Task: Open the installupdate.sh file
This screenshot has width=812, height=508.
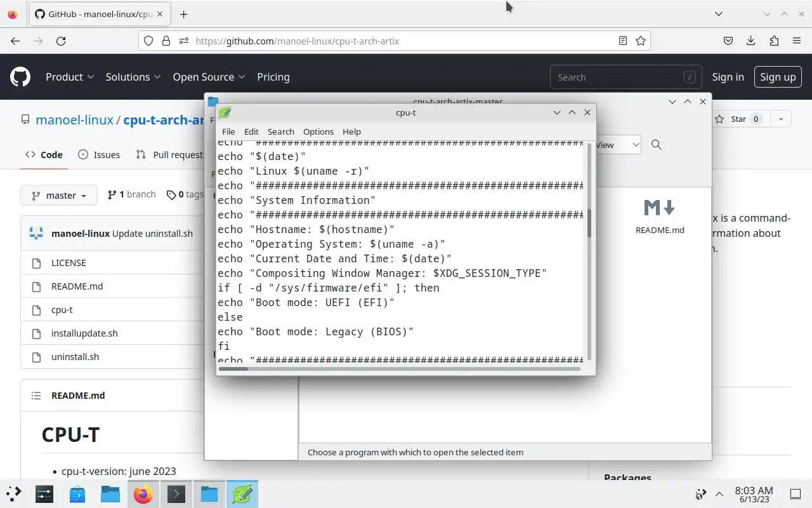Action: click(84, 333)
